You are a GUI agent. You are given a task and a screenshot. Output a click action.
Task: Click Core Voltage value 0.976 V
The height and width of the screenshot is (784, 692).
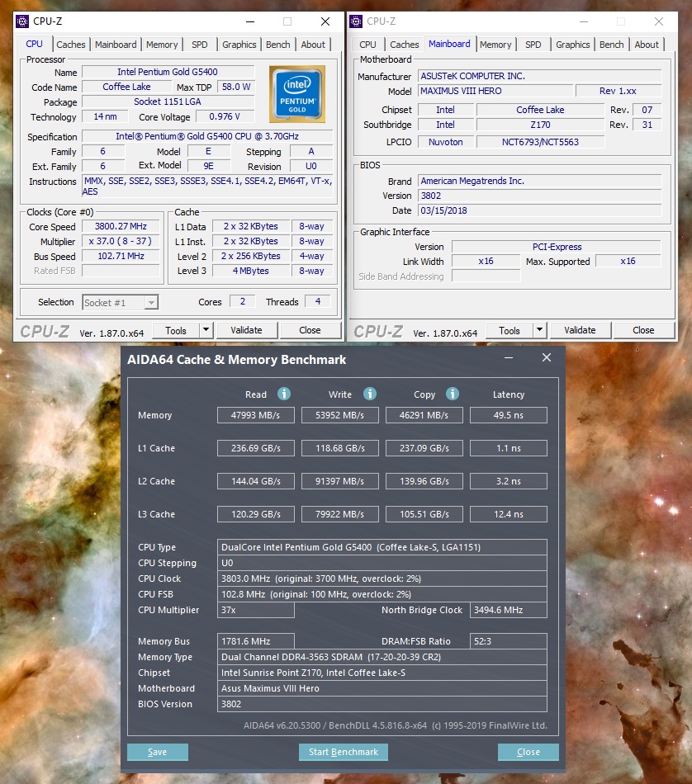coord(225,116)
